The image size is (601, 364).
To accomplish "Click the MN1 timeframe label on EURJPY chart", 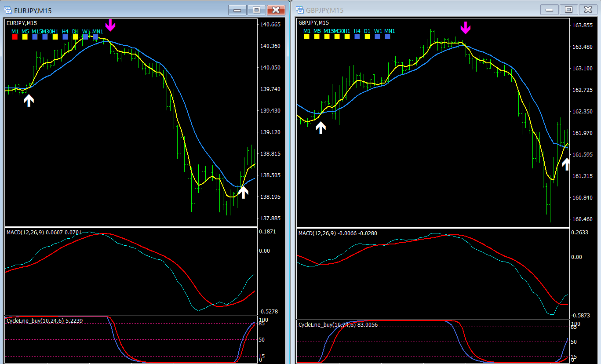I will click(x=98, y=31).
